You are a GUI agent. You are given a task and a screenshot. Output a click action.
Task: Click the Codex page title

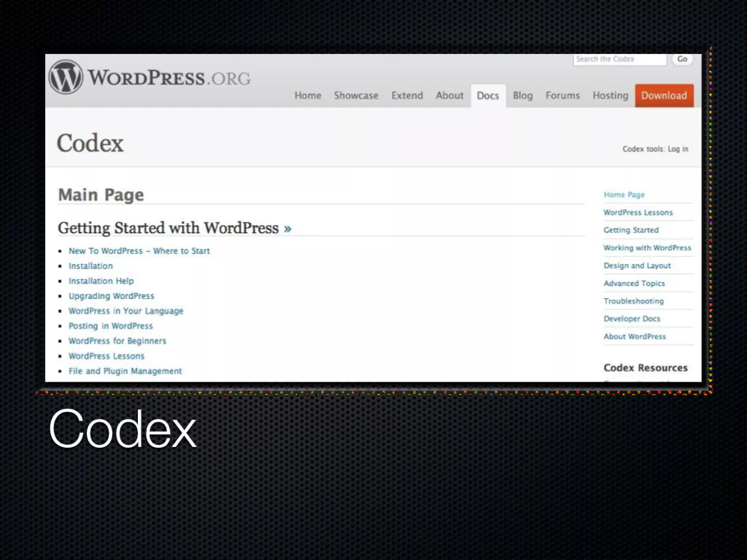[x=90, y=143]
